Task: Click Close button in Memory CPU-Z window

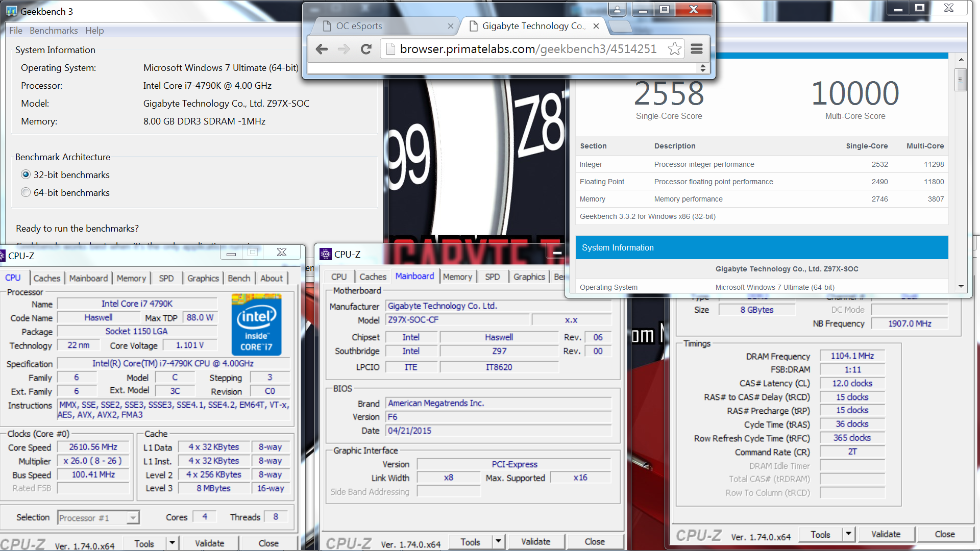Action: tap(945, 535)
